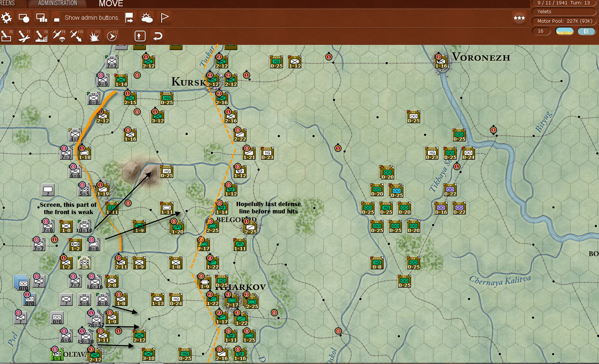The height and width of the screenshot is (364, 599).
Task: Select the F9 air transport mode
Action: [x=59, y=36]
